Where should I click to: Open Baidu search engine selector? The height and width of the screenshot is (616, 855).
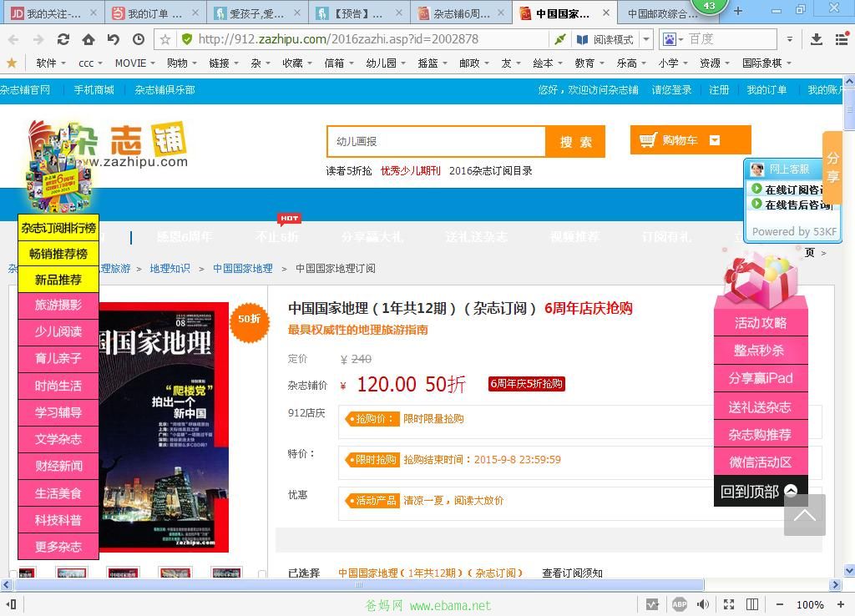[674, 39]
